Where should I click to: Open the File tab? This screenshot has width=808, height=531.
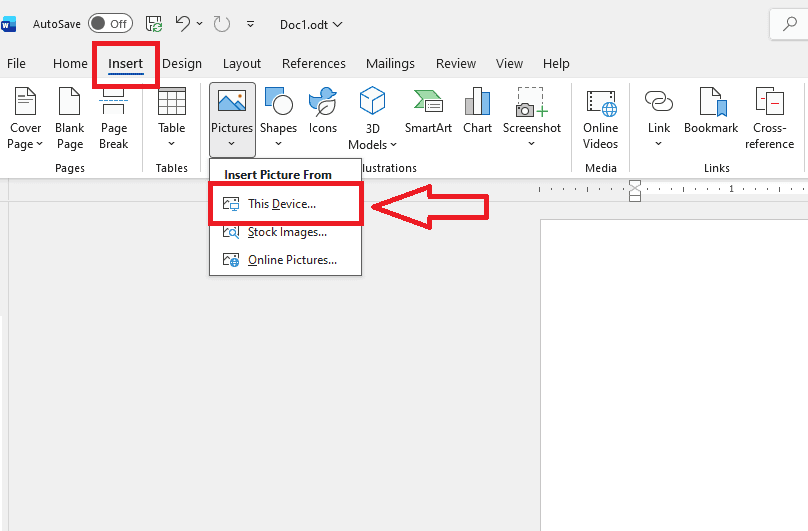click(x=16, y=63)
